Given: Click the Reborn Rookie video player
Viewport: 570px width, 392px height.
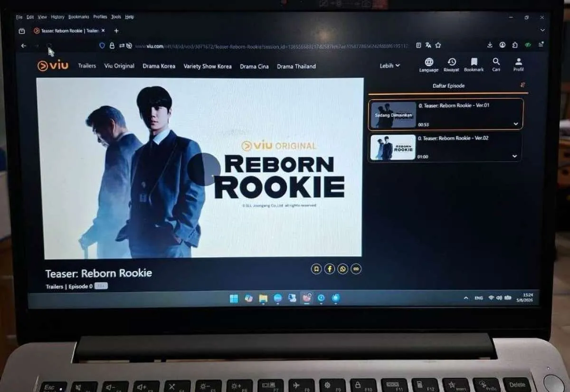Looking at the screenshot, I should 200,168.
